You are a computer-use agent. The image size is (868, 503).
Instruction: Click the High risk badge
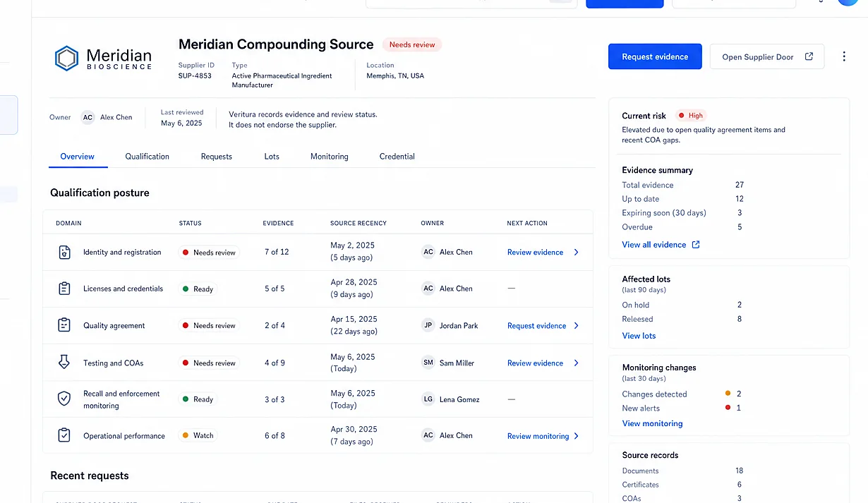[691, 116]
